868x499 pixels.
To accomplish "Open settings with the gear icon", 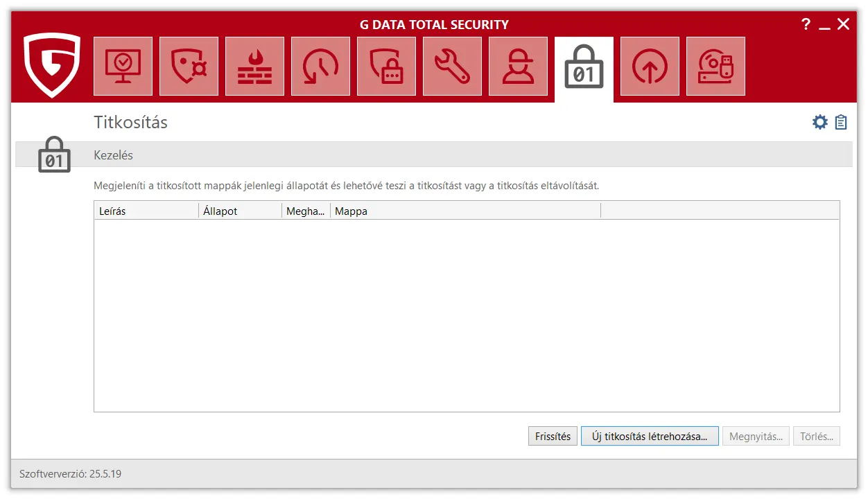I will (820, 123).
